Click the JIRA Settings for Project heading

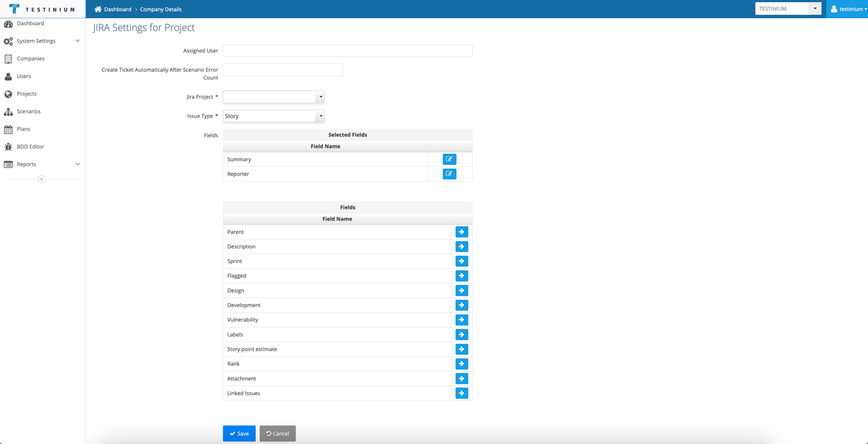coord(144,27)
